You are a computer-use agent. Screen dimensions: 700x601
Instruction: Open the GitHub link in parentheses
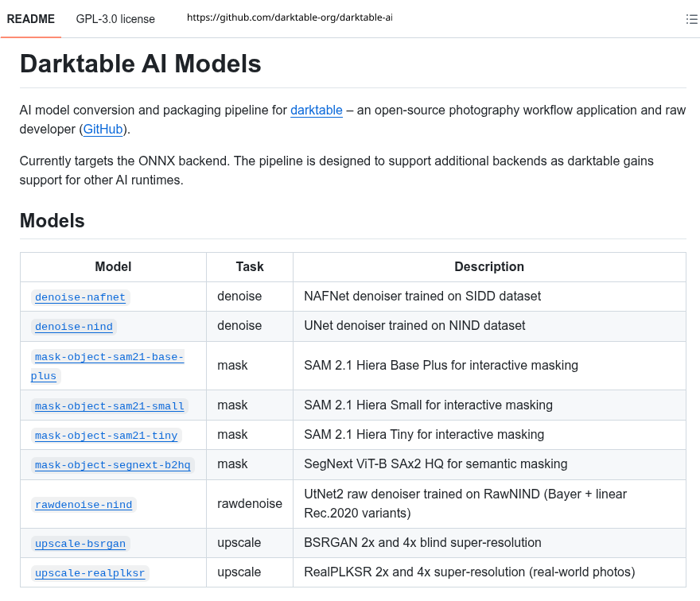103,129
